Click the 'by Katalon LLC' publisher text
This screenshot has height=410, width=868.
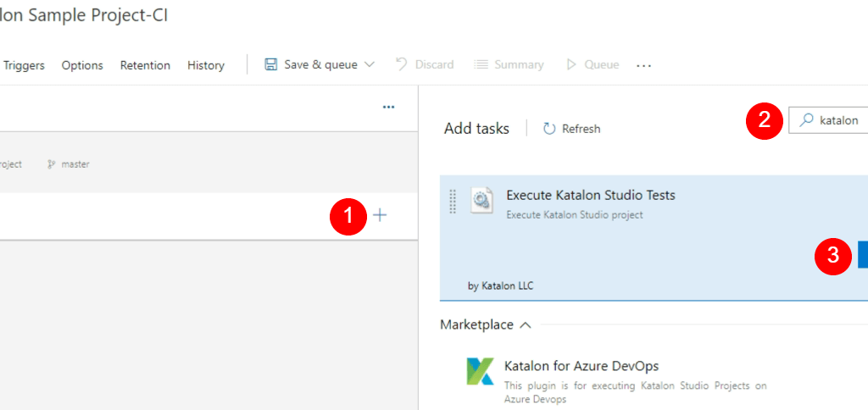(500, 286)
